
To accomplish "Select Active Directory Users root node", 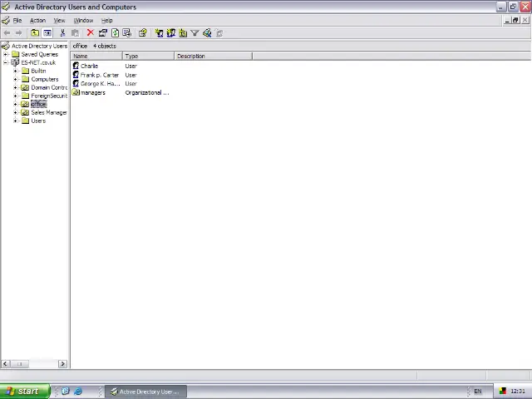I will coord(39,46).
